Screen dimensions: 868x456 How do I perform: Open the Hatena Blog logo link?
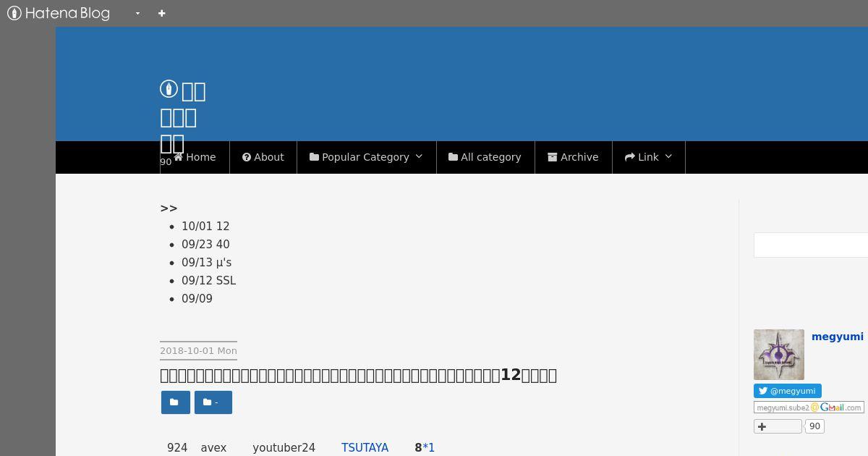pos(59,13)
